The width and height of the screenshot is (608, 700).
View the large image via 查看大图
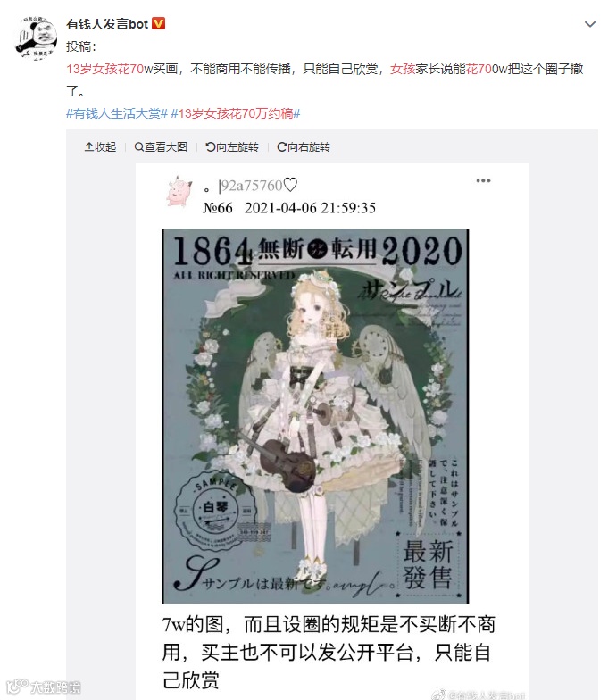(x=161, y=146)
